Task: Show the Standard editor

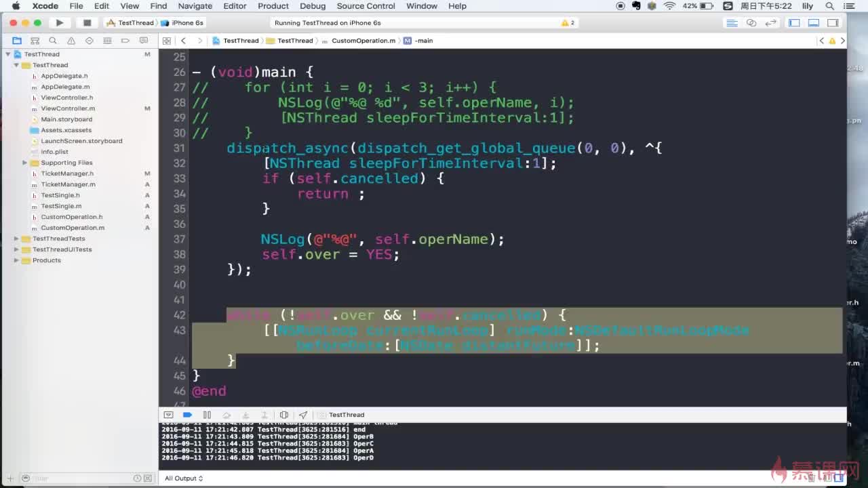Action: click(x=732, y=22)
